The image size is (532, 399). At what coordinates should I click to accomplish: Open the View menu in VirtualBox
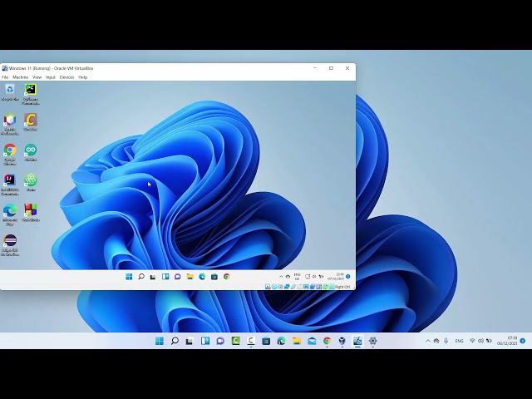[37, 77]
